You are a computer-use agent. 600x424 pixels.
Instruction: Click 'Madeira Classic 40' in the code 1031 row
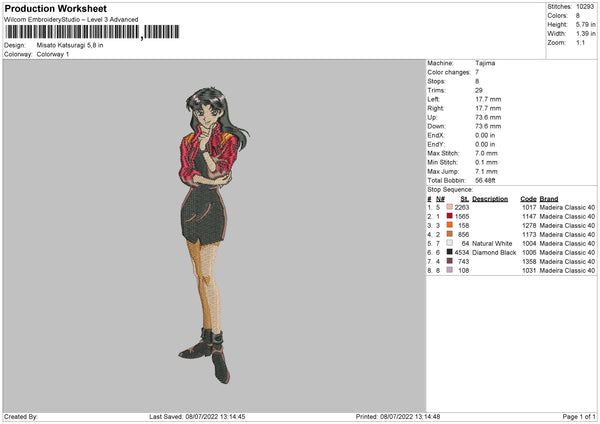[567, 271]
